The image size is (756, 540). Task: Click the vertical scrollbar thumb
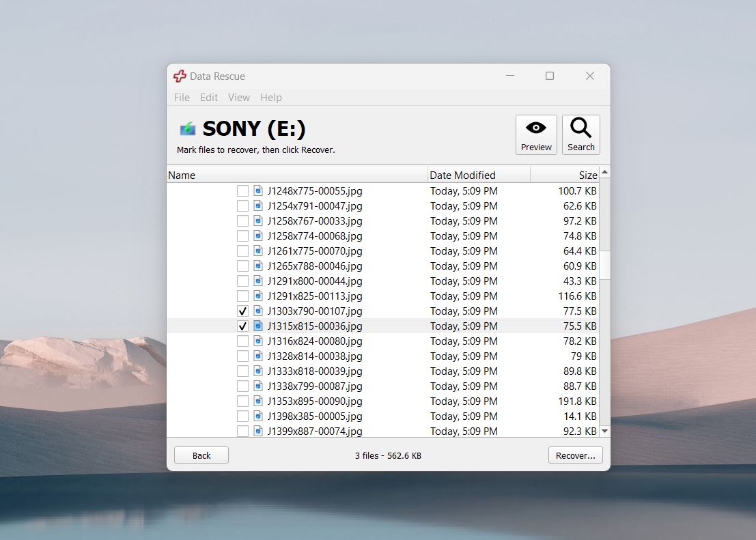coord(604,265)
